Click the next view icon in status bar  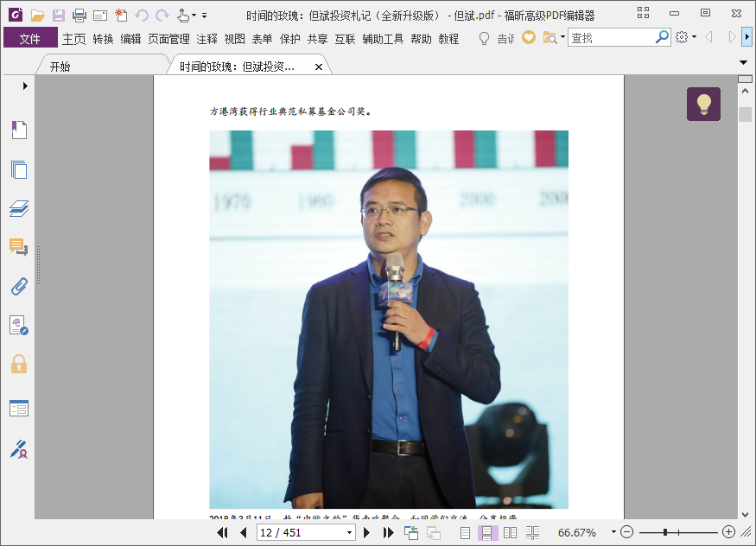point(434,532)
